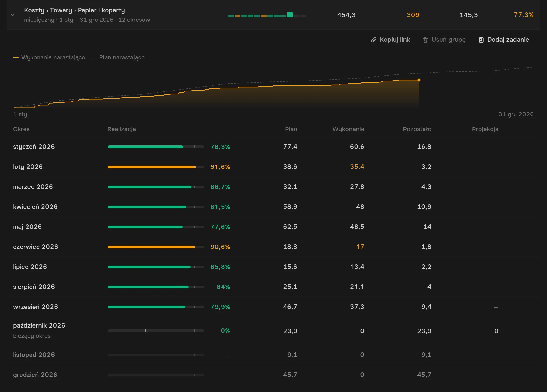Click the październik 2026 progress bar track

click(156, 331)
